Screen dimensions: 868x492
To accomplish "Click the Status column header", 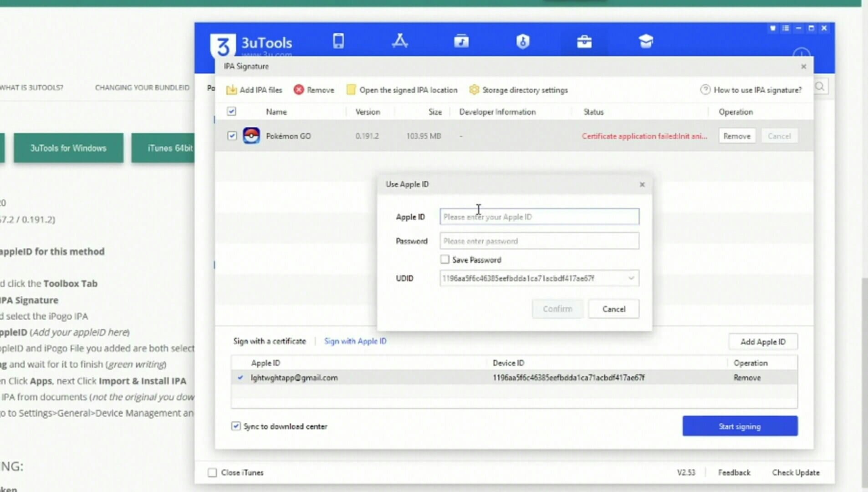I will [x=593, y=112].
